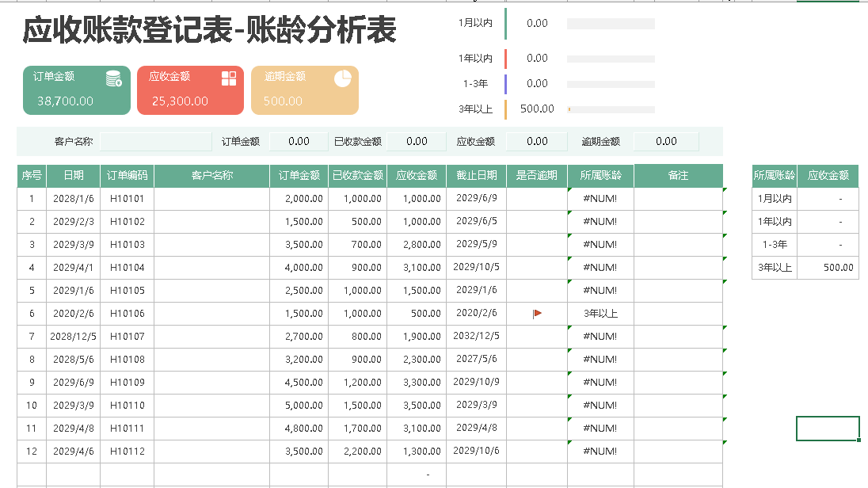Click the 备注 column header

tap(678, 176)
